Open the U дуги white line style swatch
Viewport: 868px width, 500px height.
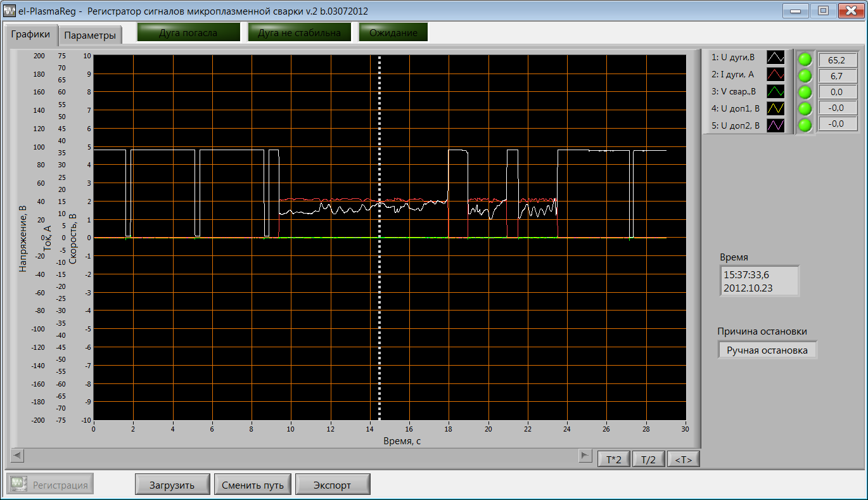[775, 58]
